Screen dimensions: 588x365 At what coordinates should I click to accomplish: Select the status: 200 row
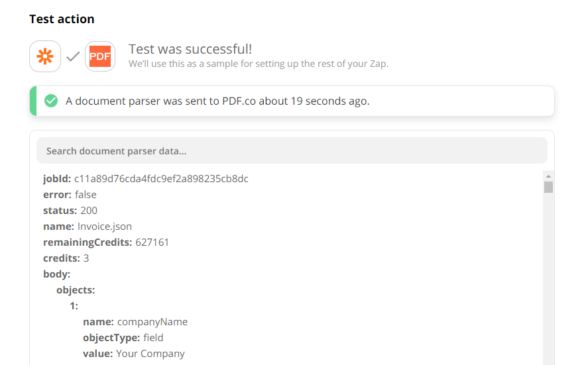(x=70, y=211)
